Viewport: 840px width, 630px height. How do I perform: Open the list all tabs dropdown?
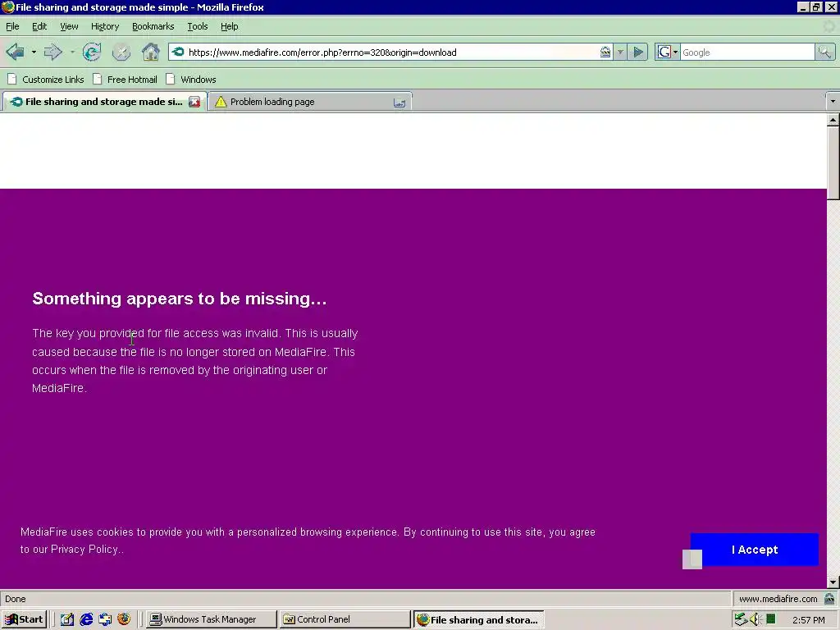click(833, 101)
